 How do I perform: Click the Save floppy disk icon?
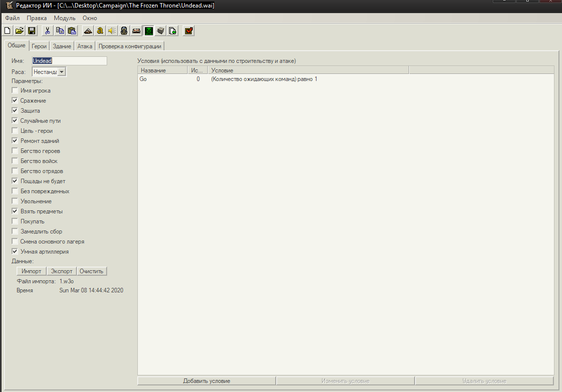pyautogui.click(x=32, y=31)
